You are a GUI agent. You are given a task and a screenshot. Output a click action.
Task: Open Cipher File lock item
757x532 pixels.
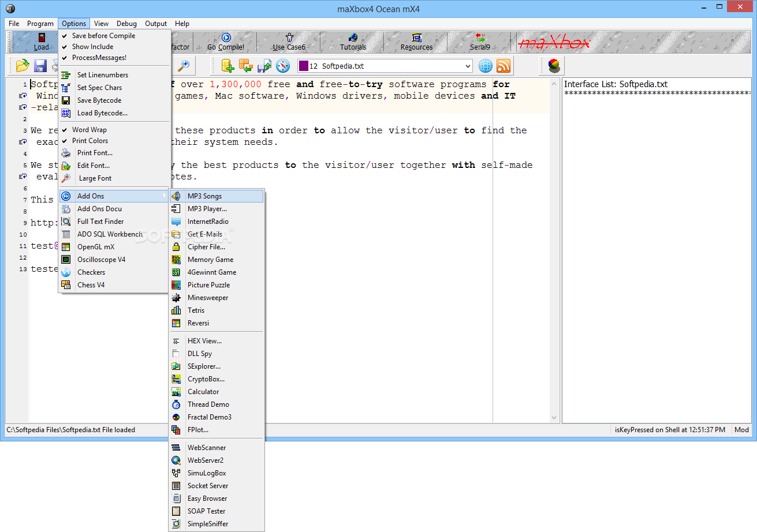(217, 247)
